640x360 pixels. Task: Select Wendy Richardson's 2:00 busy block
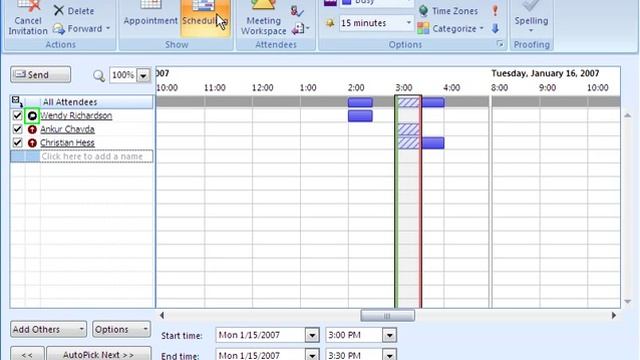click(x=360, y=116)
